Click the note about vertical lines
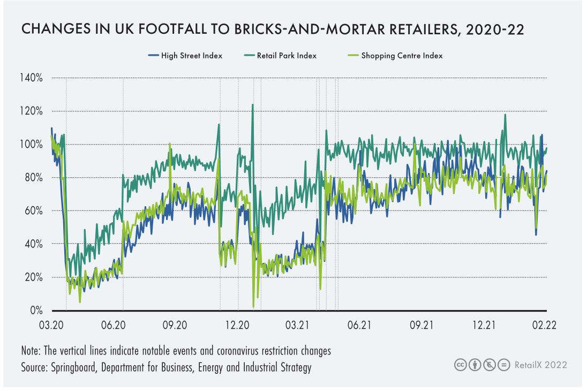This screenshot has width=587, height=392. coord(176,351)
